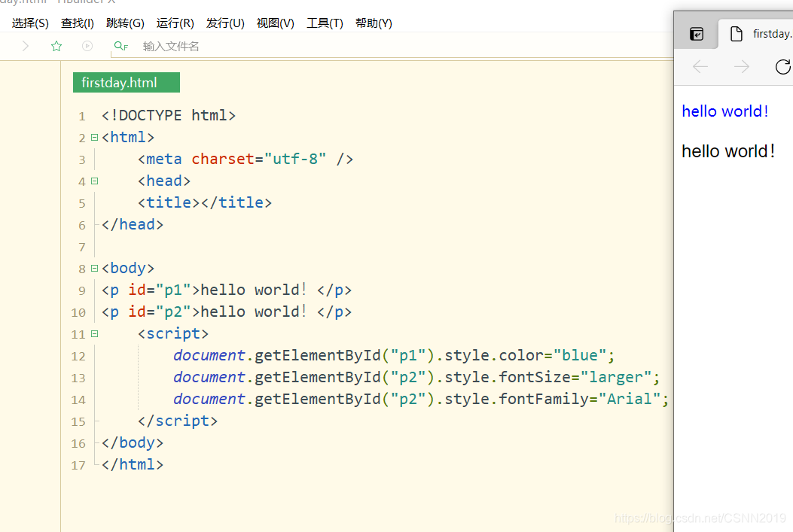Click line number 1 in the gutter
The image size is (793, 532).
(x=82, y=117)
